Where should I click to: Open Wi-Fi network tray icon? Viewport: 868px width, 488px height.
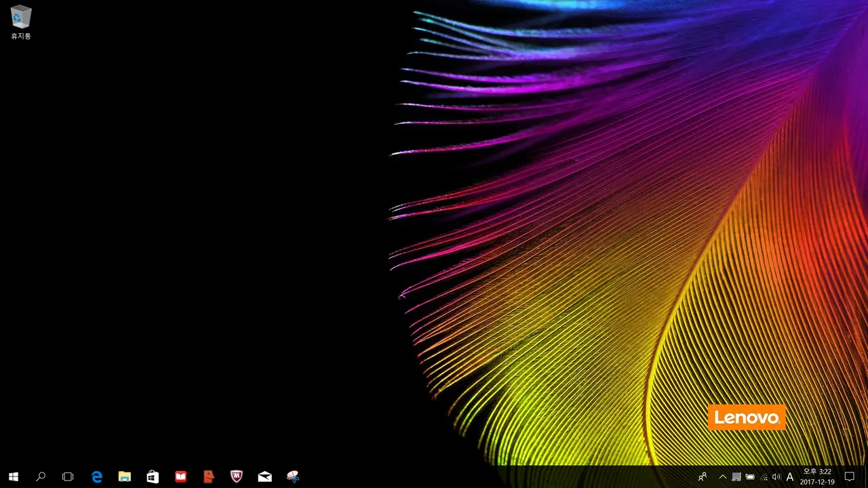click(x=764, y=476)
